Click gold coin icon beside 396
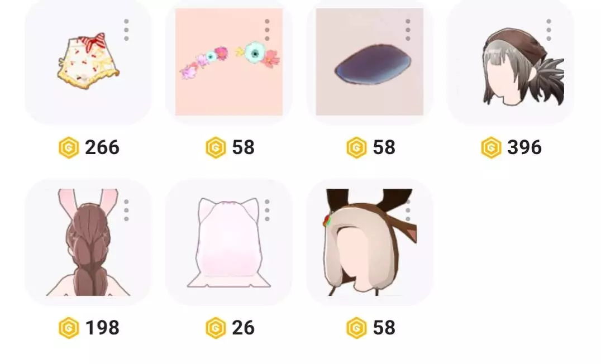This screenshot has height=364, width=601. tap(491, 147)
